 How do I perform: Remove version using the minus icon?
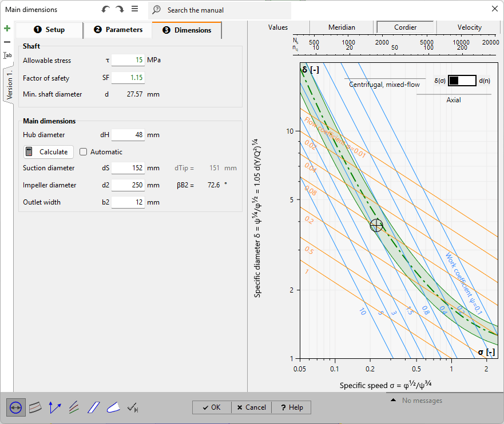[7, 42]
